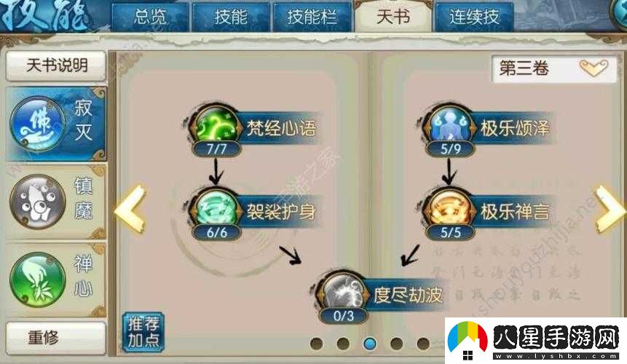627x364 pixels.
Task: Switch to the 技能栏 tab
Action: [312, 17]
